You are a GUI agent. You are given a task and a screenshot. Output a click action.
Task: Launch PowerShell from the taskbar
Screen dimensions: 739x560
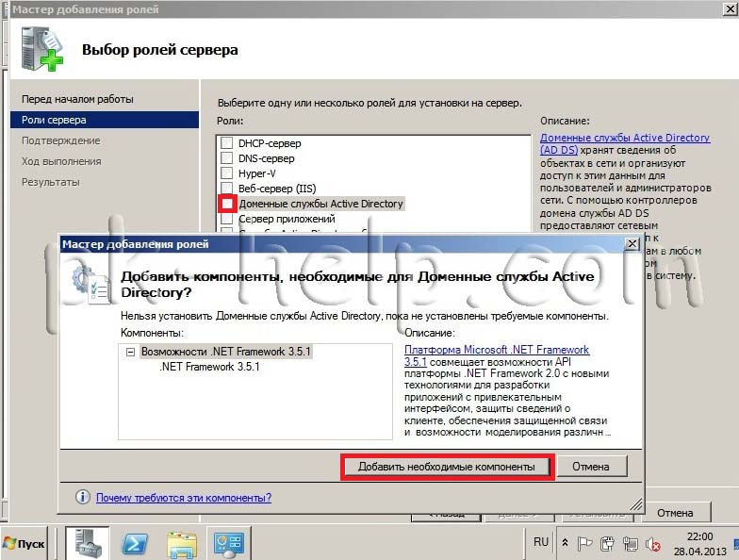[x=135, y=545]
